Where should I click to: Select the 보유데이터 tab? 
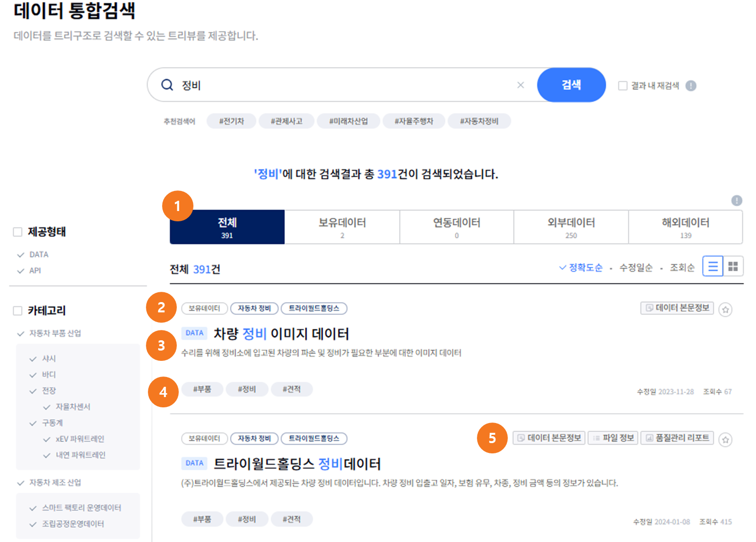342,227
